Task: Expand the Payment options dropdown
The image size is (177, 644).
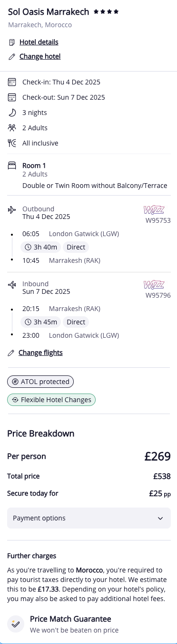Action: click(x=88, y=518)
